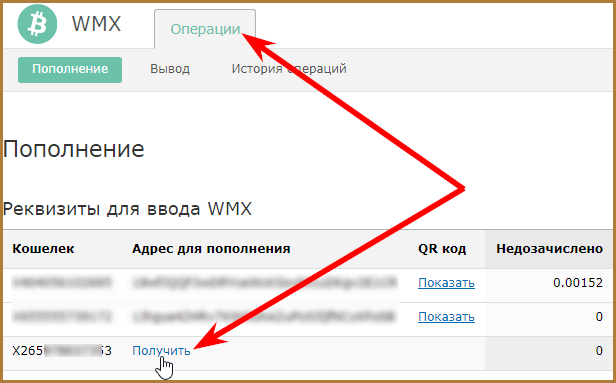Click the blurred wallet number in first row
616x383 pixels.
[62, 282]
